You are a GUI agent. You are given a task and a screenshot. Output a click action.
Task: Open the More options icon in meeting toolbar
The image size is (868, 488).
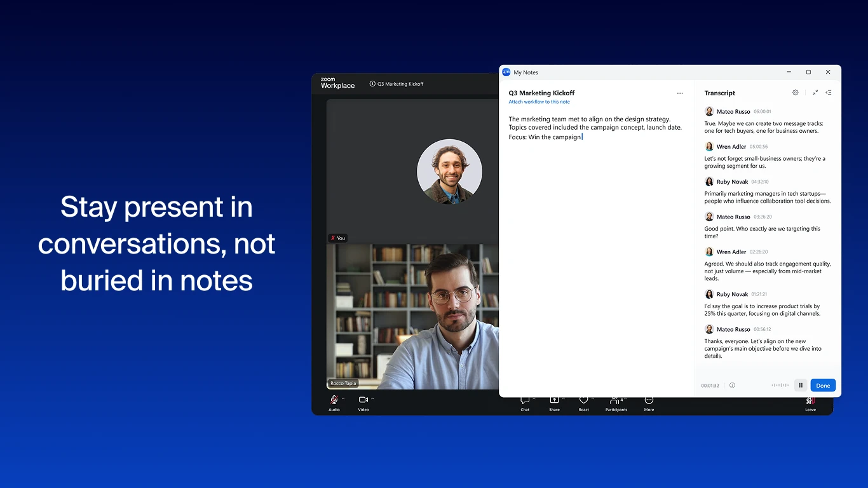tap(649, 400)
